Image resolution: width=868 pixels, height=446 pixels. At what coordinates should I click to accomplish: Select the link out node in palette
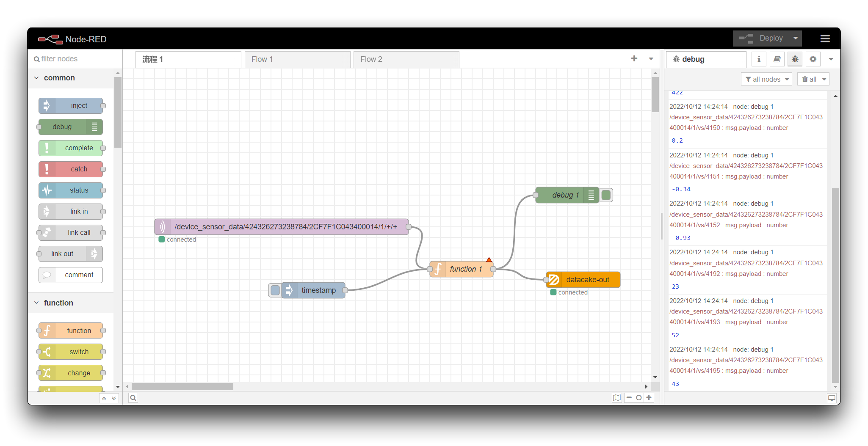click(71, 254)
